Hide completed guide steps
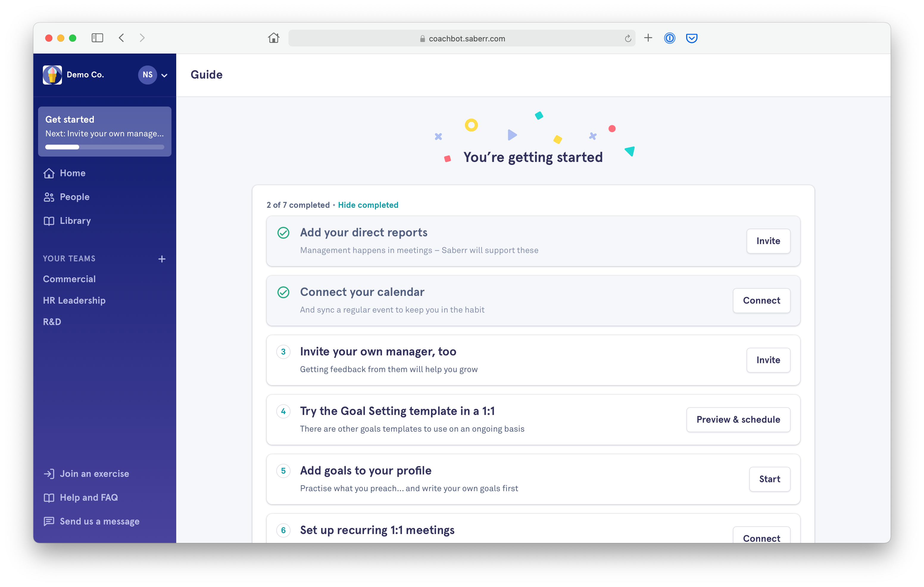This screenshot has height=587, width=924. point(368,205)
